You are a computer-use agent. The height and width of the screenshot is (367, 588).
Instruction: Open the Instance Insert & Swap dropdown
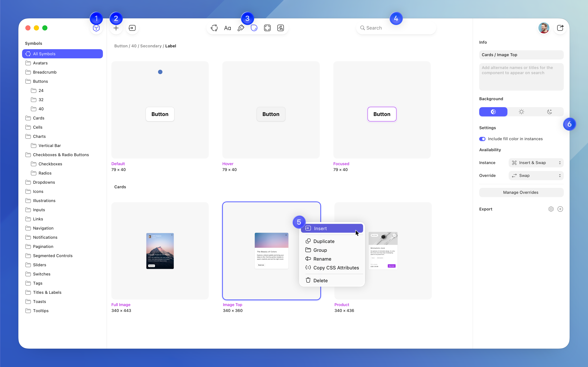pyautogui.click(x=536, y=163)
